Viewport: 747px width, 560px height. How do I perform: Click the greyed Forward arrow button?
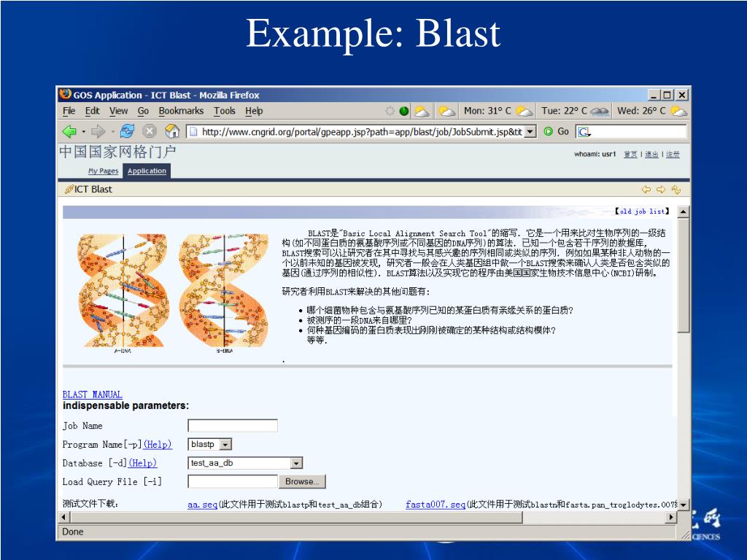click(98, 131)
